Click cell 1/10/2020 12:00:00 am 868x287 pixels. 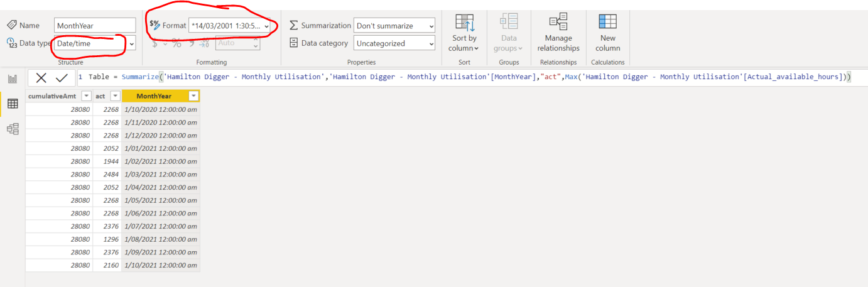(x=161, y=109)
